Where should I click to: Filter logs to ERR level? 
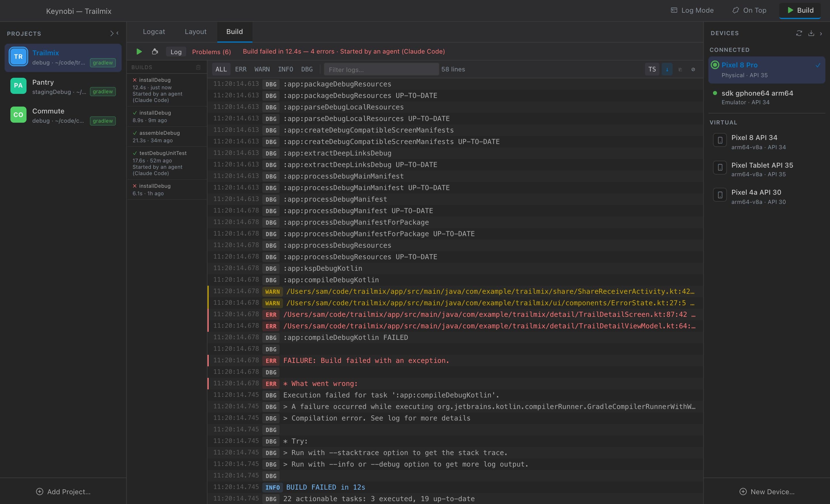(x=241, y=69)
